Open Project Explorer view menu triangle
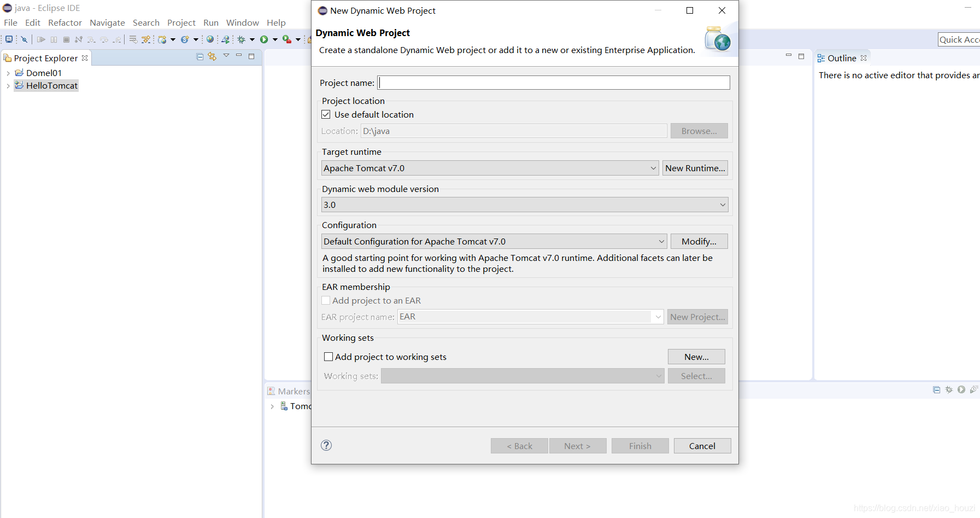980x518 pixels. point(226,56)
